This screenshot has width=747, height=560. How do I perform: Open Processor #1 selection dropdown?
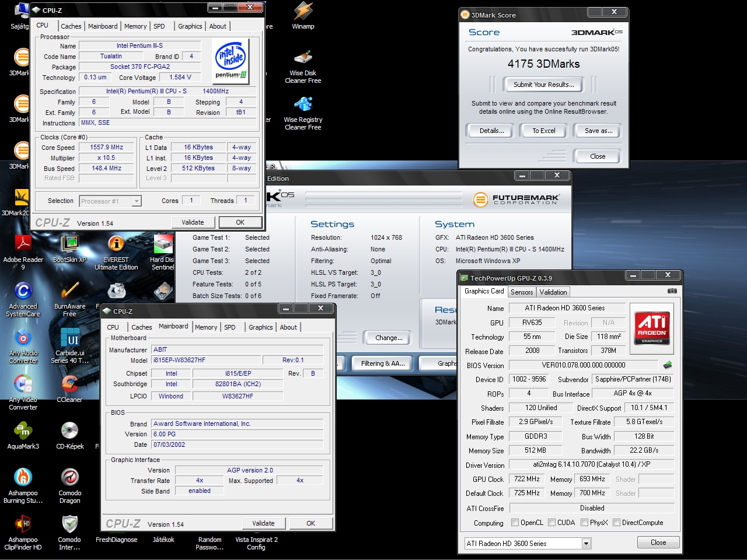click(x=137, y=201)
